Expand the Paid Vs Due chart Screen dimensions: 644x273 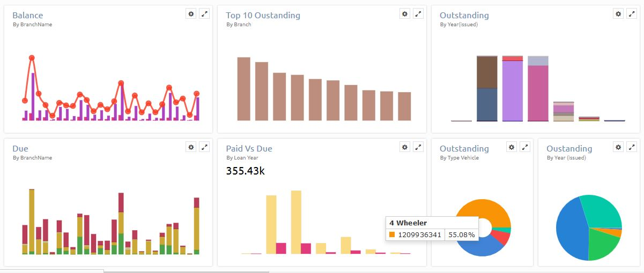pos(418,147)
